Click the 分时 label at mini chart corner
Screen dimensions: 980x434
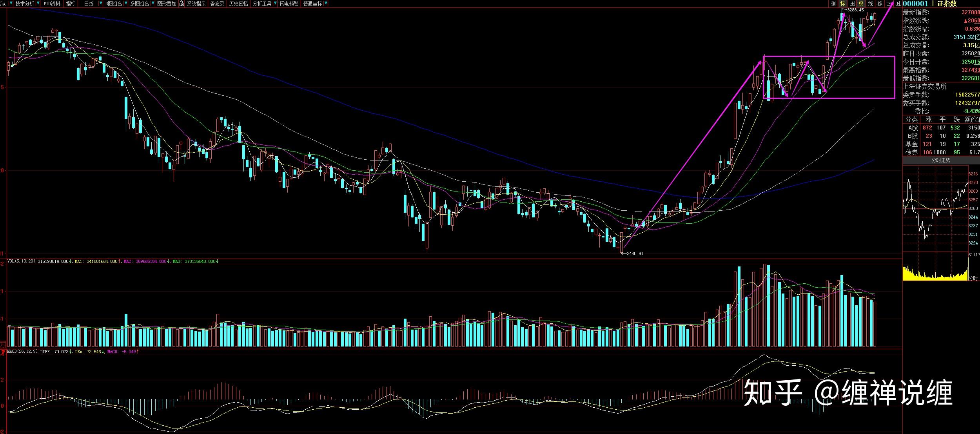(x=973, y=278)
